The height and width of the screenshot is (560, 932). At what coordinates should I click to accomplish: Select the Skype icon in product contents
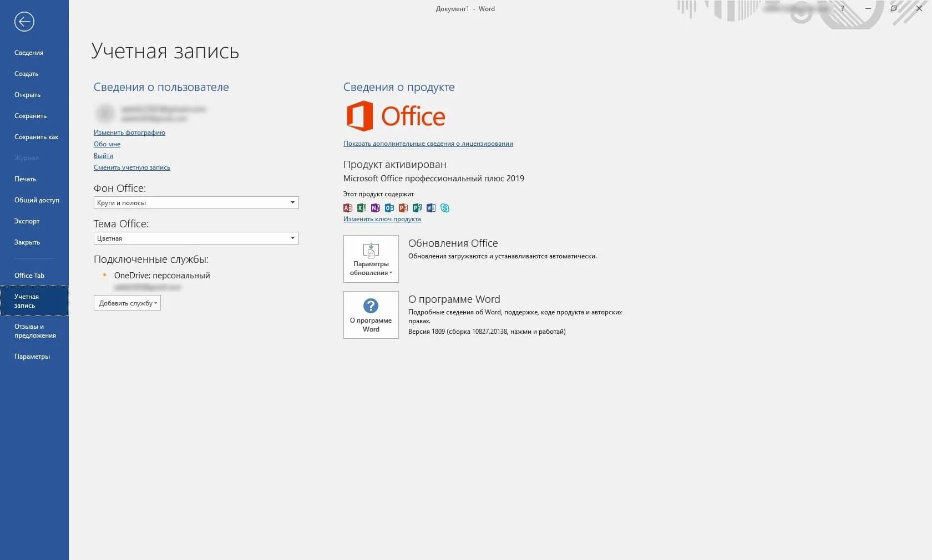[x=444, y=208]
